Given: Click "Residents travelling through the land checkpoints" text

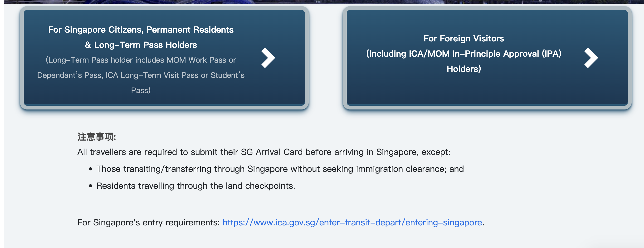Looking at the screenshot, I should [x=195, y=186].
